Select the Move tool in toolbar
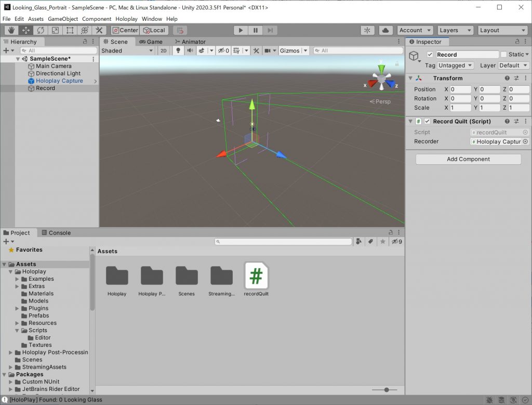The image size is (532, 405). tap(26, 30)
